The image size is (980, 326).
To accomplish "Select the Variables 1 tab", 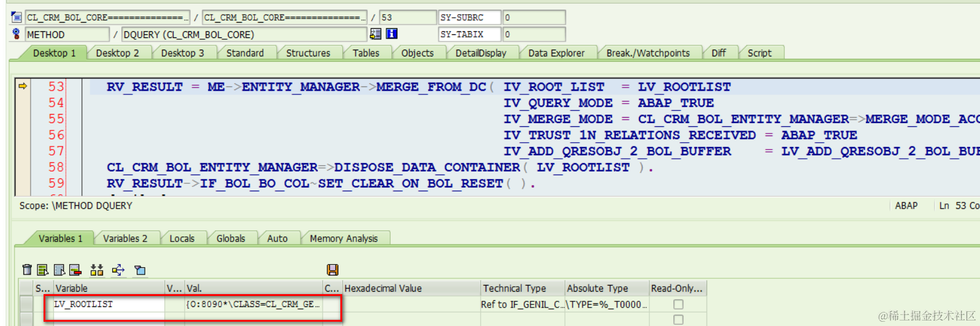I will (x=60, y=238).
